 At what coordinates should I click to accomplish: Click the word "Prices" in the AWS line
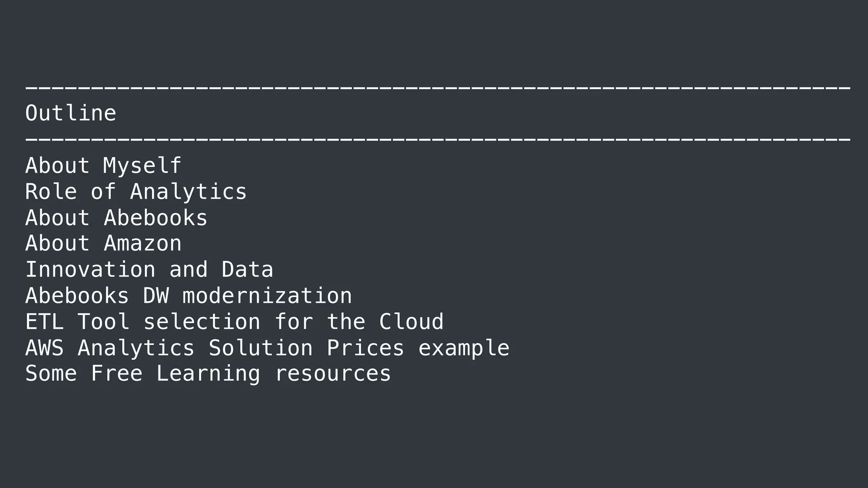pos(365,348)
